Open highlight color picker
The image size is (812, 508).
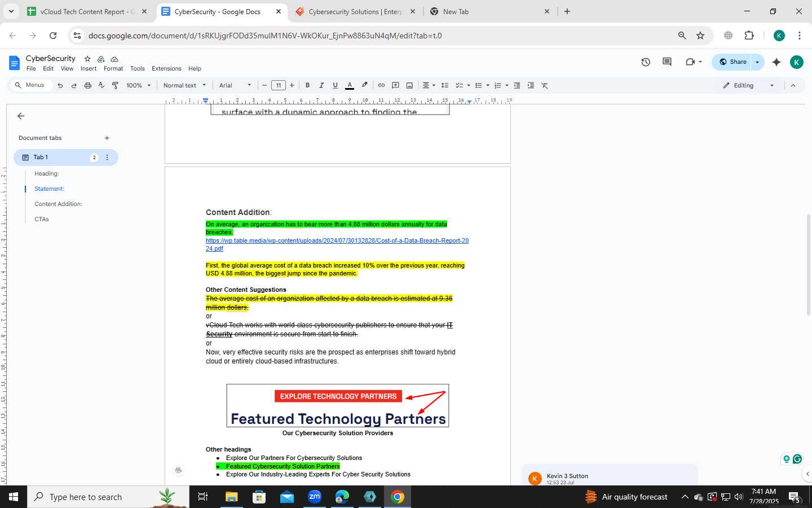[364, 85]
